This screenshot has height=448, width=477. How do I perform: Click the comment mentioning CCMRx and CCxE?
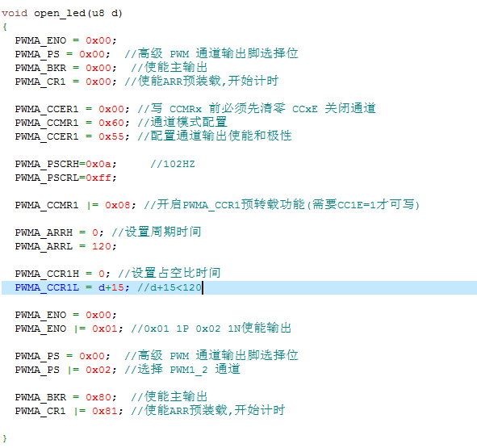(257, 109)
